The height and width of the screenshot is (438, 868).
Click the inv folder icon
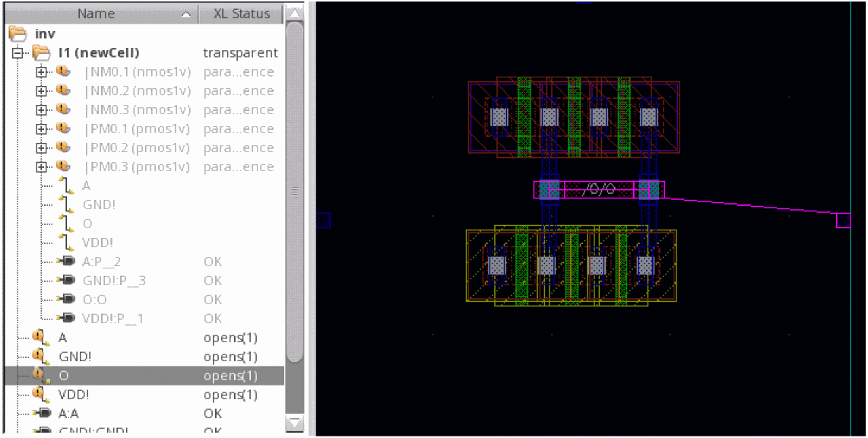(18, 34)
